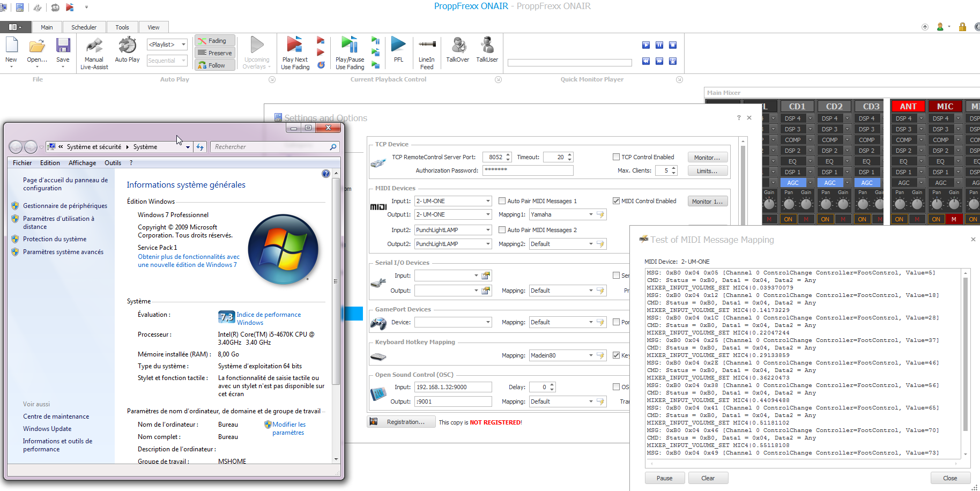Pause the Quick Monitor Player
980x491 pixels.
click(659, 45)
